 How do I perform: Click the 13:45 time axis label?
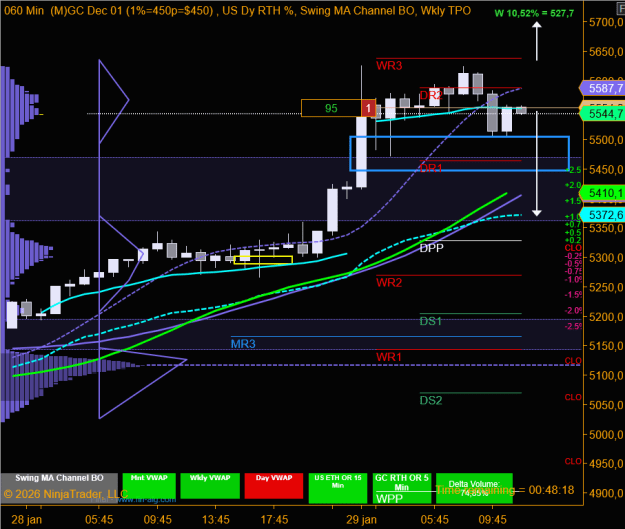216,520
